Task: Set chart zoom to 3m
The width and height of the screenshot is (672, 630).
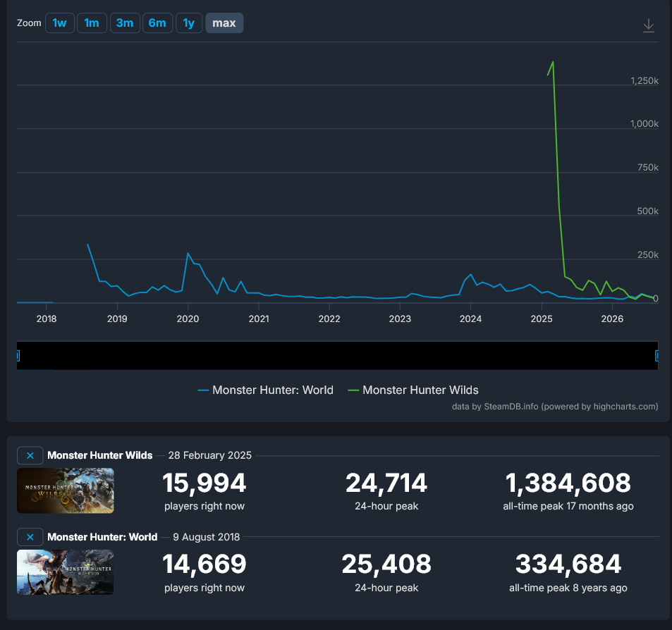Action: (125, 23)
